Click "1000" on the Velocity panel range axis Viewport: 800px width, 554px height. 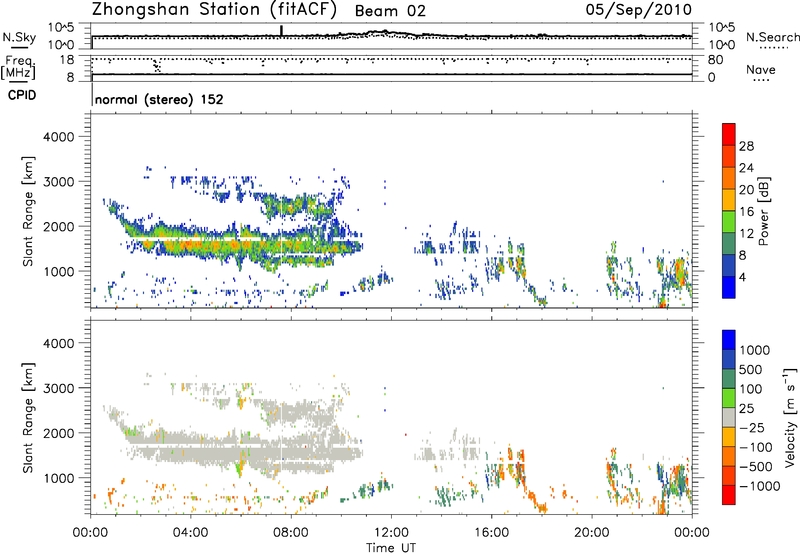coord(59,478)
